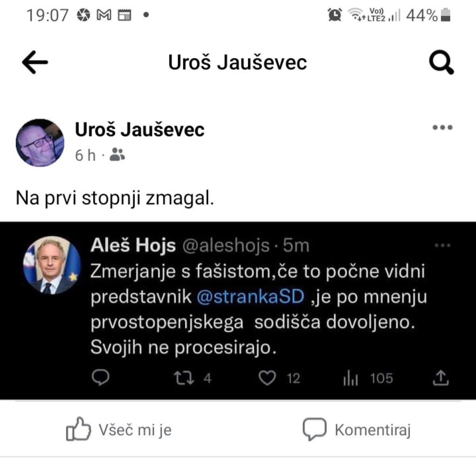Viewport: 476px width, 465px height.
Task: Tap Komentiraj to comment
Action: coord(357,429)
